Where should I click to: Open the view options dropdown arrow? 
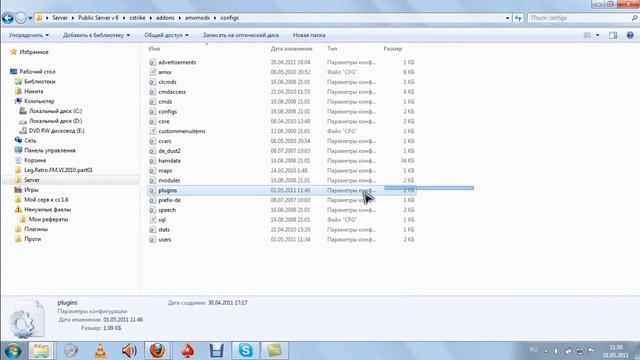click(x=598, y=36)
